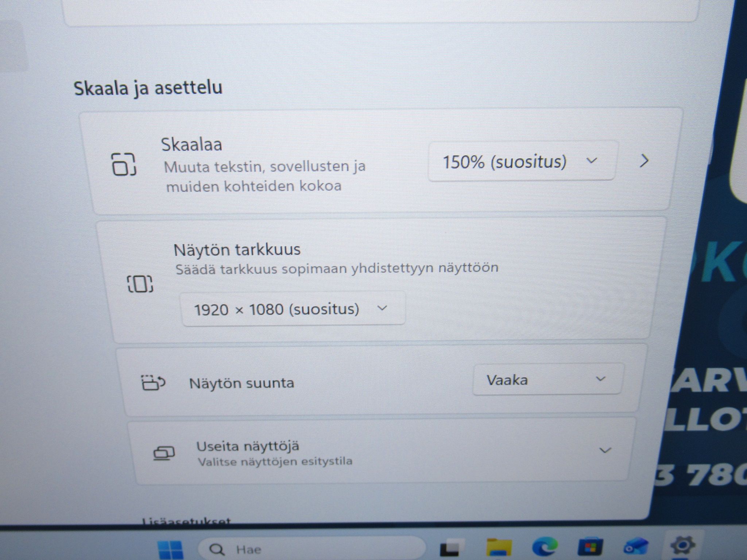Open the 150% (suositus) scale dropdown
This screenshot has height=560, width=747.
point(523,162)
